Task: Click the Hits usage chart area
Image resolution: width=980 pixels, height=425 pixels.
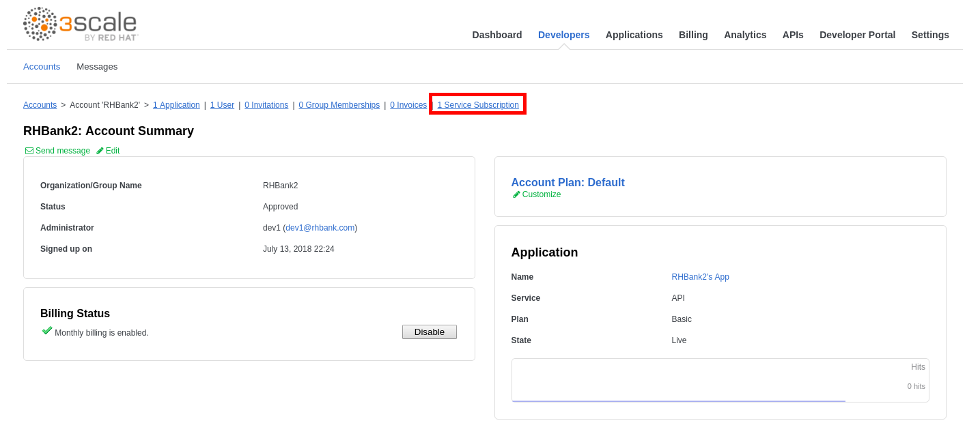Action: 720,381
